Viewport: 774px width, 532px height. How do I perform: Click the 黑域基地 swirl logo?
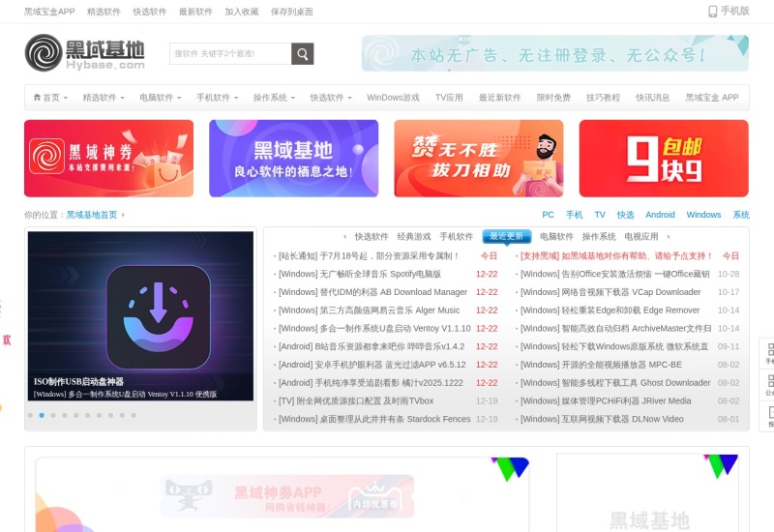(x=44, y=53)
